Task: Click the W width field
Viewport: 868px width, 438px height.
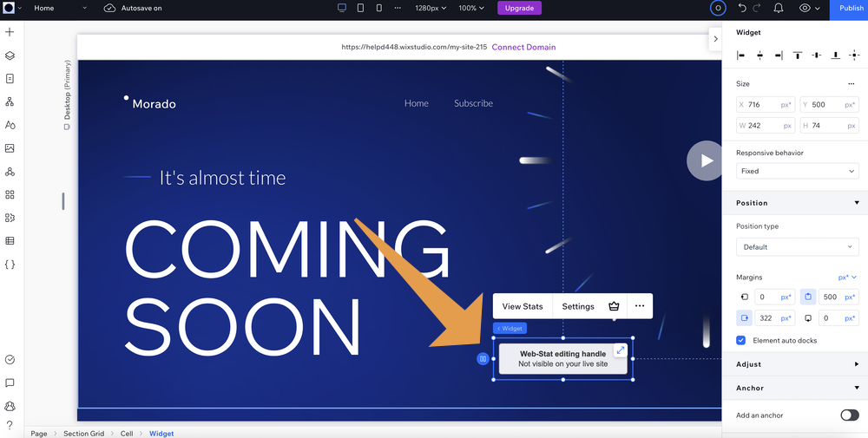Action: [x=766, y=126]
